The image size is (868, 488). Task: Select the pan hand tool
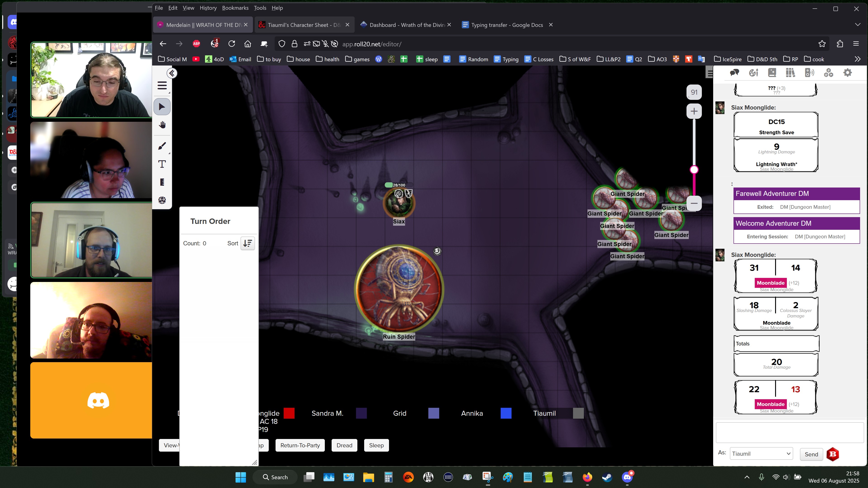162,125
